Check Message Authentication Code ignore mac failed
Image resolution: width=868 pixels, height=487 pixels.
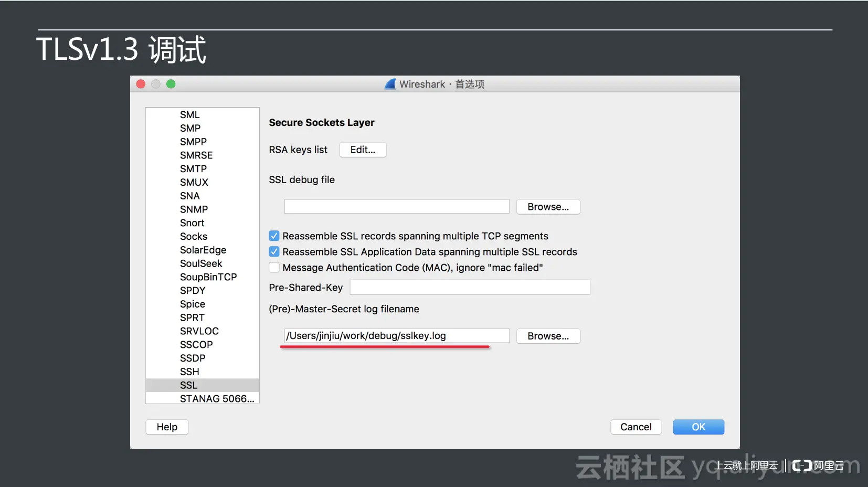pyautogui.click(x=274, y=268)
